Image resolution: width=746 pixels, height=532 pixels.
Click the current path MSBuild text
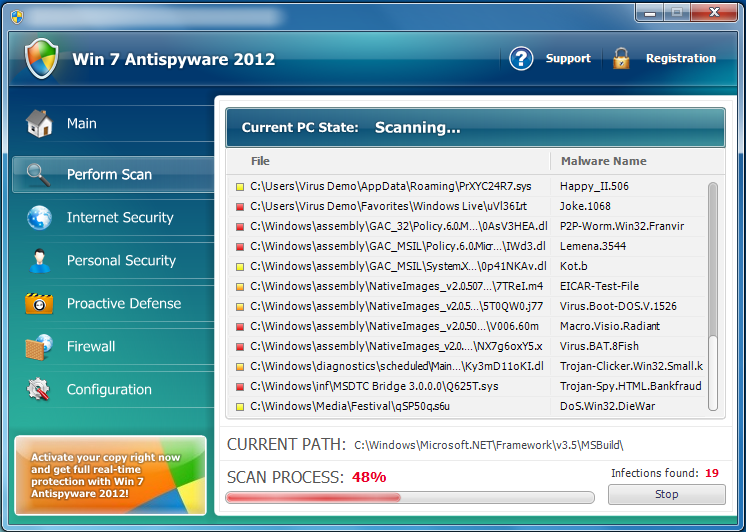coord(489,445)
